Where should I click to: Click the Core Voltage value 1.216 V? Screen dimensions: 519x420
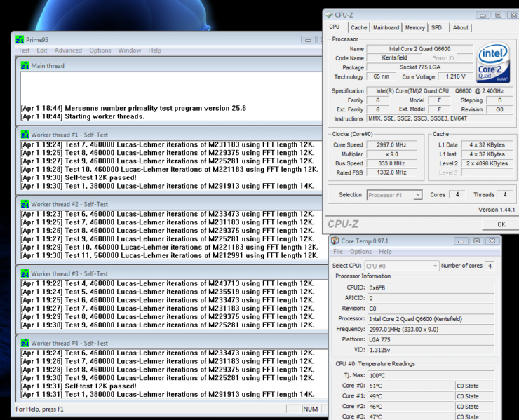pyautogui.click(x=455, y=76)
